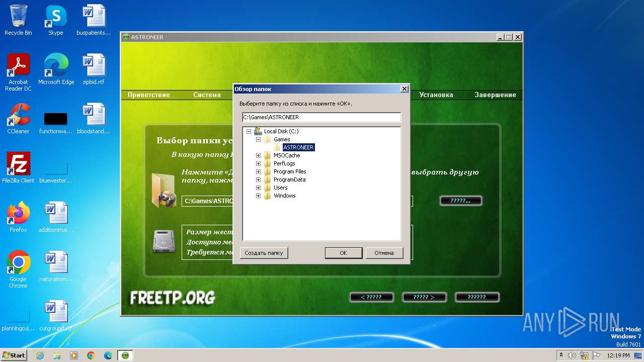Open Microsoft Edge desktop shortcut
This screenshot has height=362, width=644.
56,69
